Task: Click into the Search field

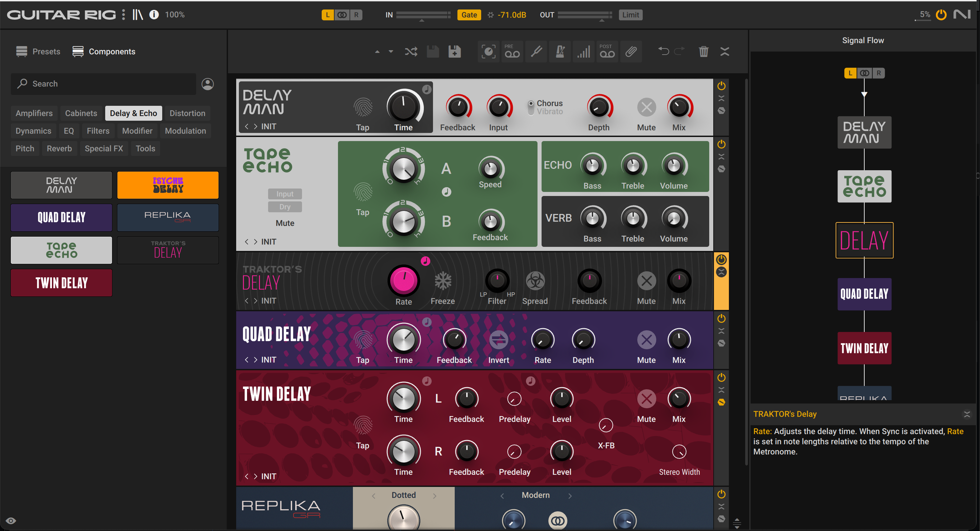Action: (x=103, y=84)
